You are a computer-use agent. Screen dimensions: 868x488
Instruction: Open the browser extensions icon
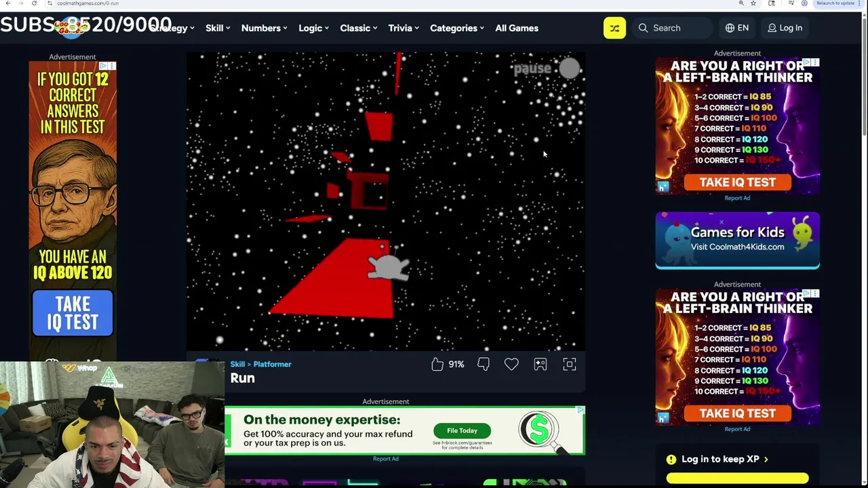pos(772,3)
